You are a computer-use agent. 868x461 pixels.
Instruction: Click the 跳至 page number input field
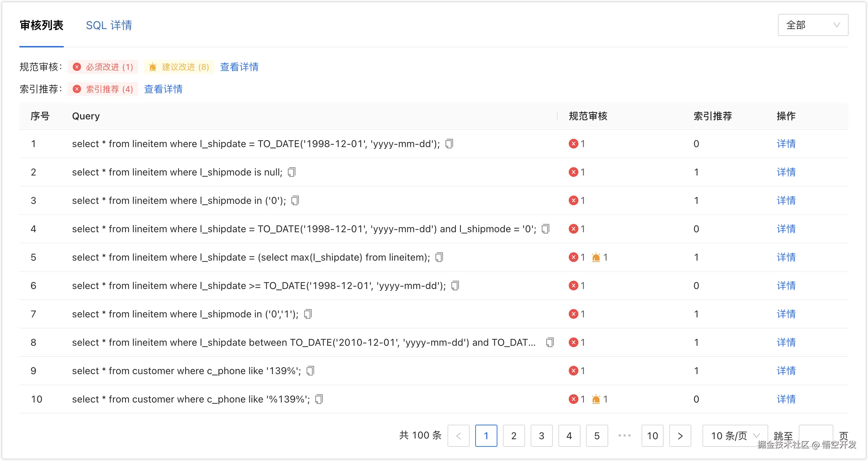tap(815, 434)
